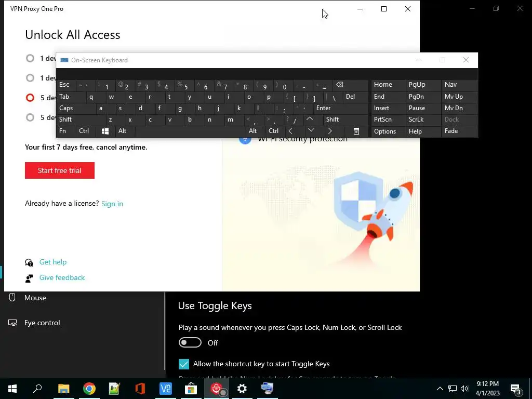
Task: Click the Esc key on On-Screen Keyboard
Action: pos(66,85)
